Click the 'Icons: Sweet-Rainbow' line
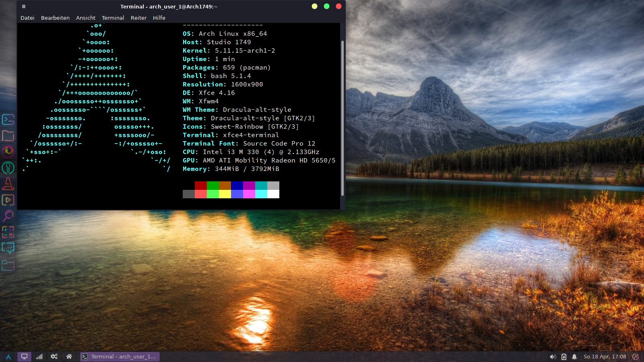The image size is (644, 362). pos(241,127)
